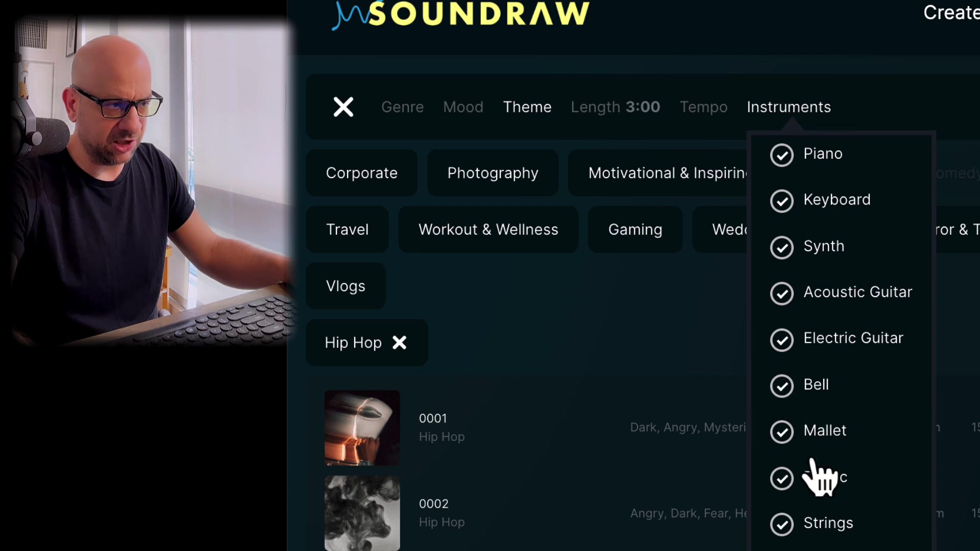980x551 pixels.
Task: Open track 0001 cover thumbnail
Action: (x=362, y=428)
